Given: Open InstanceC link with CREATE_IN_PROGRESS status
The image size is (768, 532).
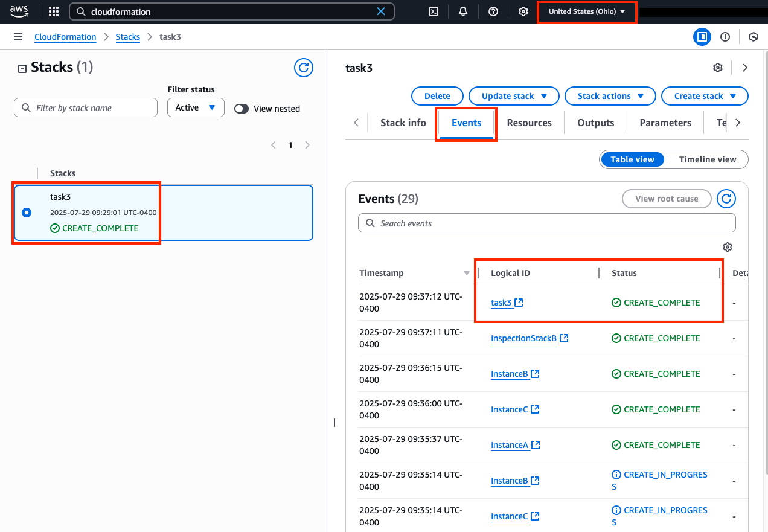Looking at the screenshot, I should [x=515, y=516].
